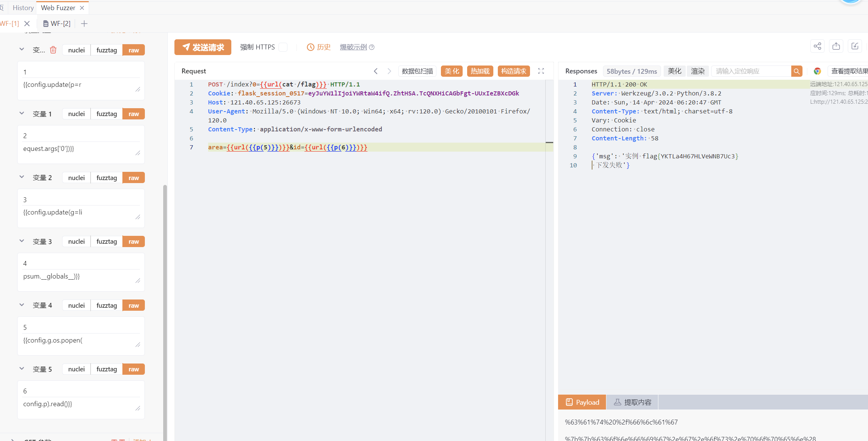Image resolution: width=868 pixels, height=441 pixels.
Task: Collapse the 变量 5 section
Action: click(22, 369)
